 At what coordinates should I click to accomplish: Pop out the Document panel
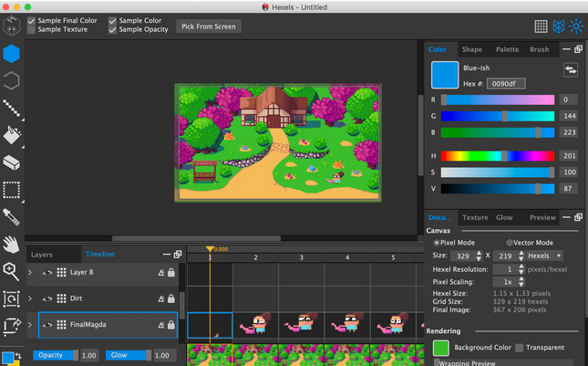coord(578,217)
